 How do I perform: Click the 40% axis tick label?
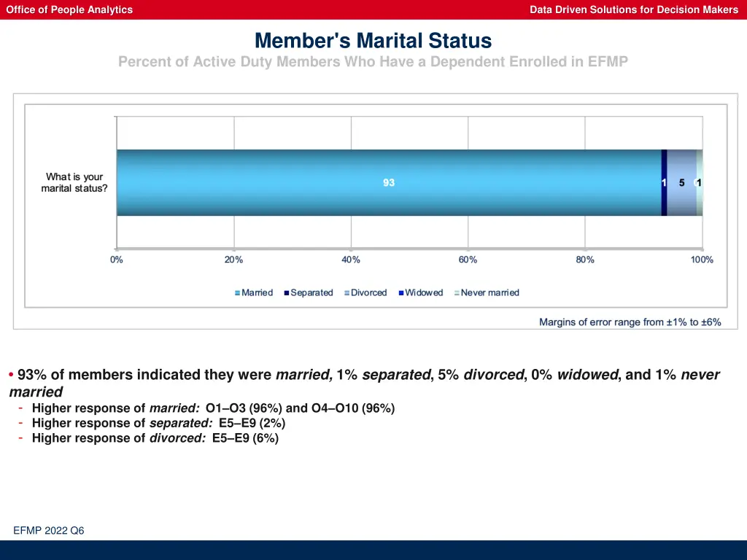point(351,260)
